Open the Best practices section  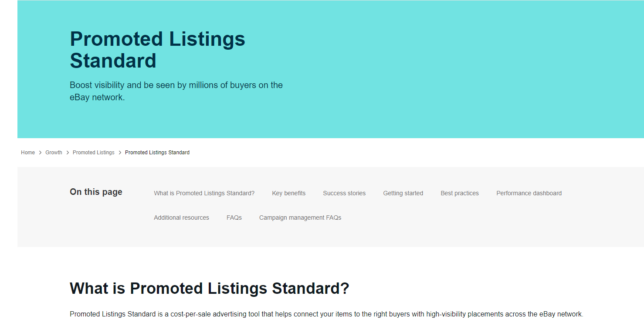459,193
